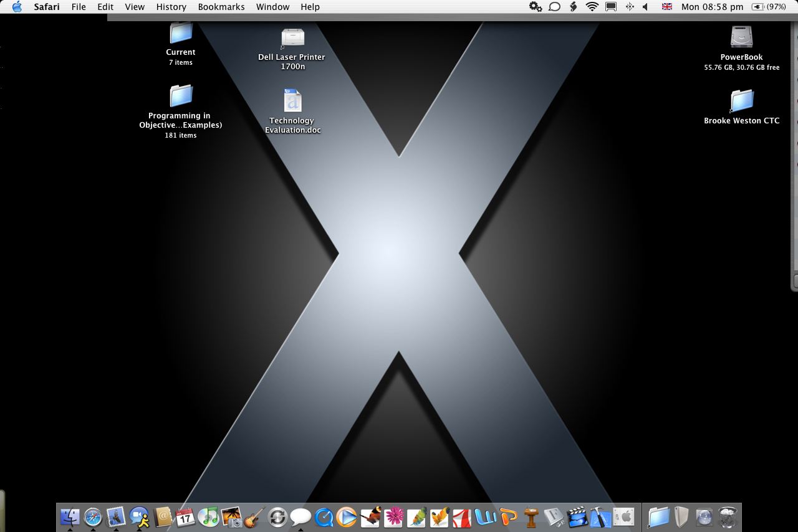Open the butterfly app icon in the Dock
798x532 pixels.
point(370,517)
